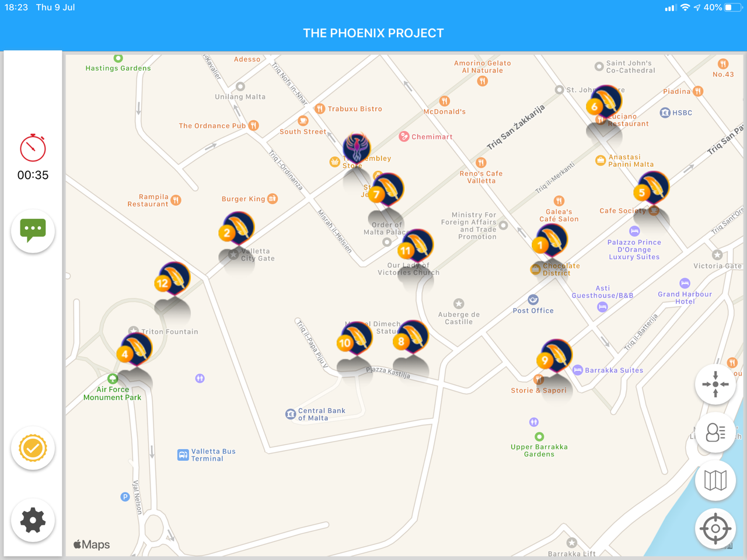This screenshot has width=747, height=560.
Task: Tap the No.43 restaurant label
Action: (x=723, y=74)
